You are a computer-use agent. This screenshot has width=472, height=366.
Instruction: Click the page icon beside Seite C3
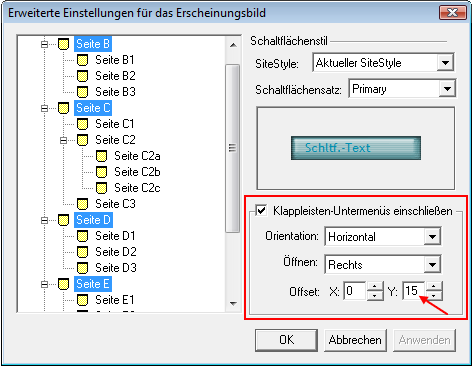(x=82, y=204)
